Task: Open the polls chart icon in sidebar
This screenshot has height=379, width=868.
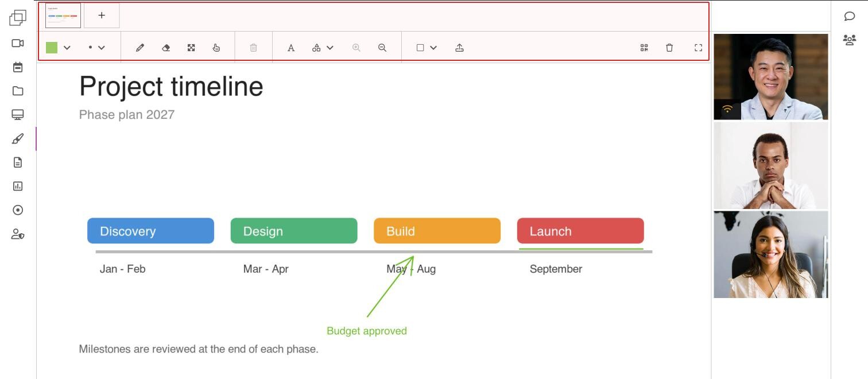Action: 18,186
